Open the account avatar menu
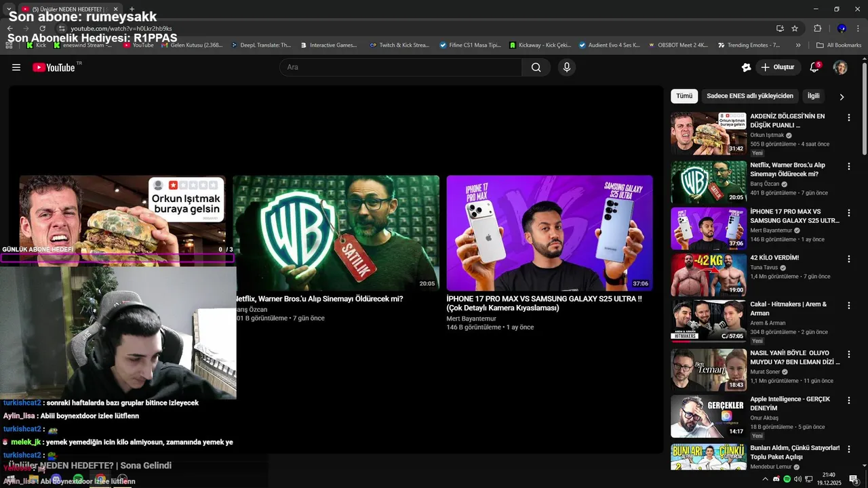Screen dimensions: 868x488 coord(840,67)
